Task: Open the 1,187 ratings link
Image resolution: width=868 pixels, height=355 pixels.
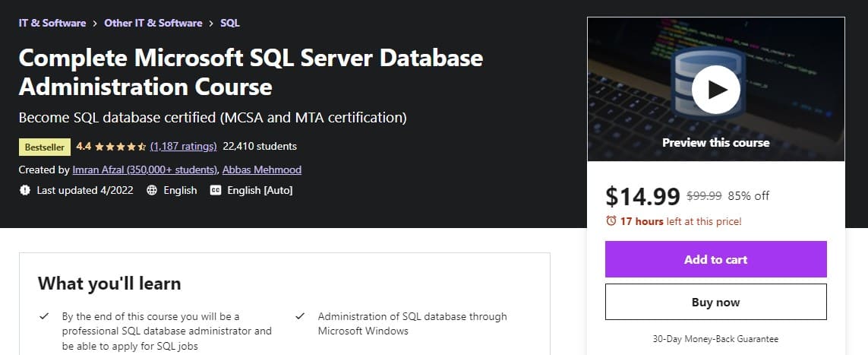Action: 183,146
